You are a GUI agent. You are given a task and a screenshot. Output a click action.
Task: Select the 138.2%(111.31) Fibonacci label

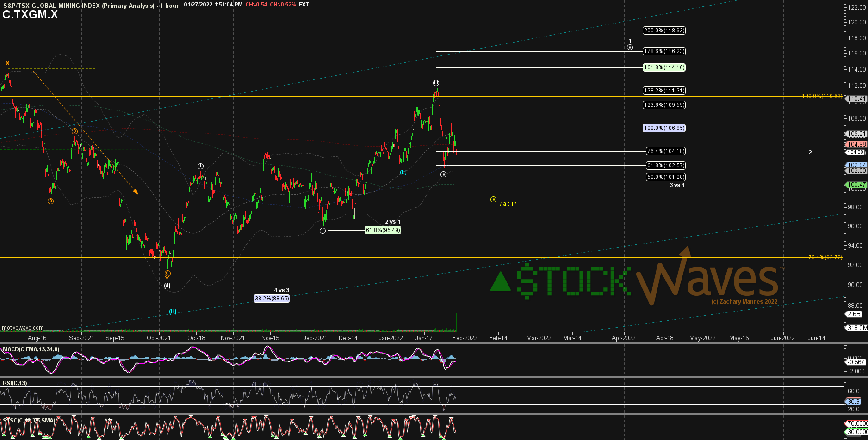point(664,91)
